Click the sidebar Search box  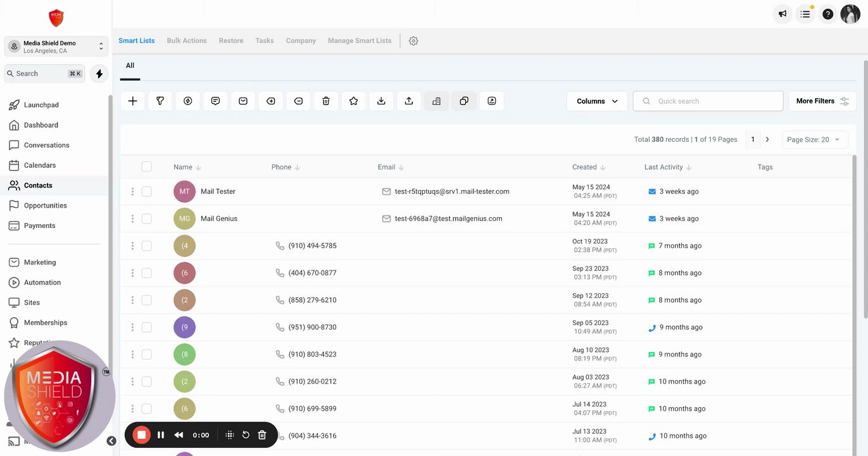tap(44, 73)
